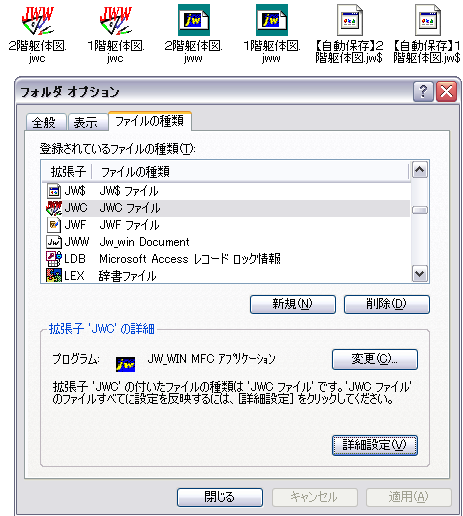Click the list scroll down arrow
The height and width of the screenshot is (516, 463).
tap(420, 274)
